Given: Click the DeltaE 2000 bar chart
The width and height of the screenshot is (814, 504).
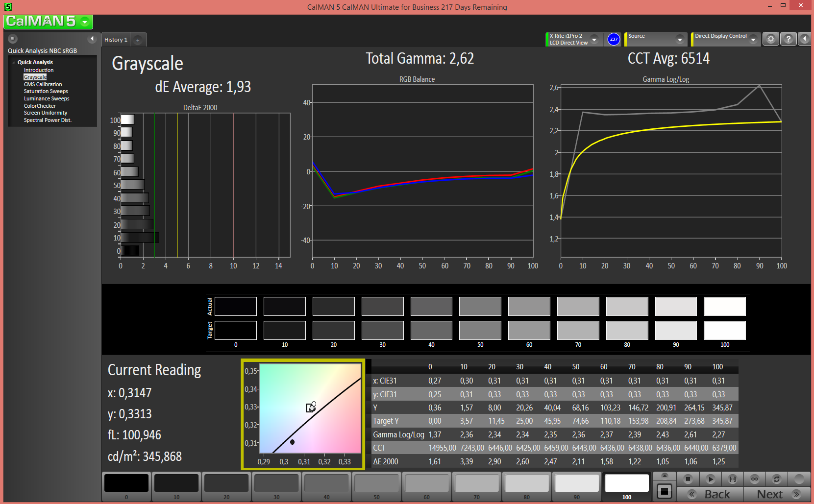Looking at the screenshot, I should pyautogui.click(x=205, y=185).
